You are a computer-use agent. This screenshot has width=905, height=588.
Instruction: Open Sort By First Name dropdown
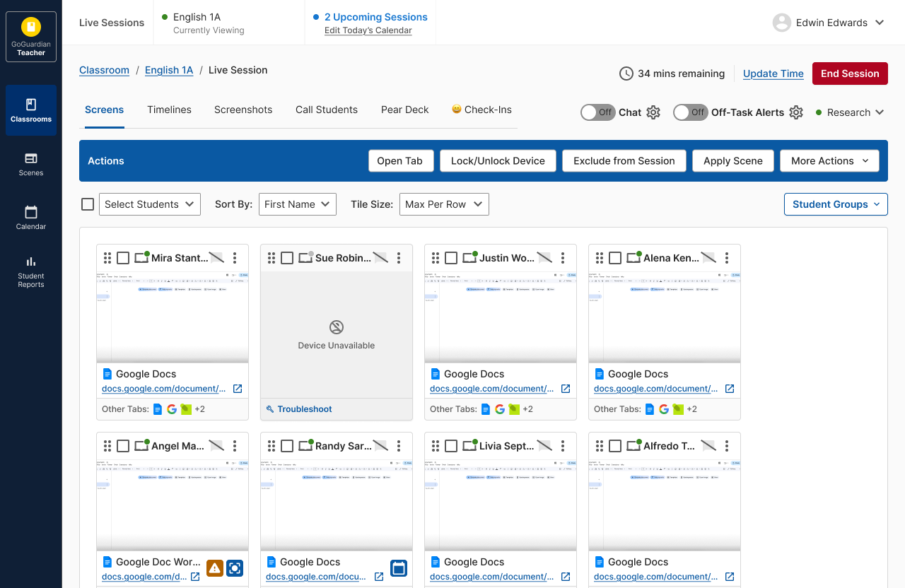tap(298, 204)
